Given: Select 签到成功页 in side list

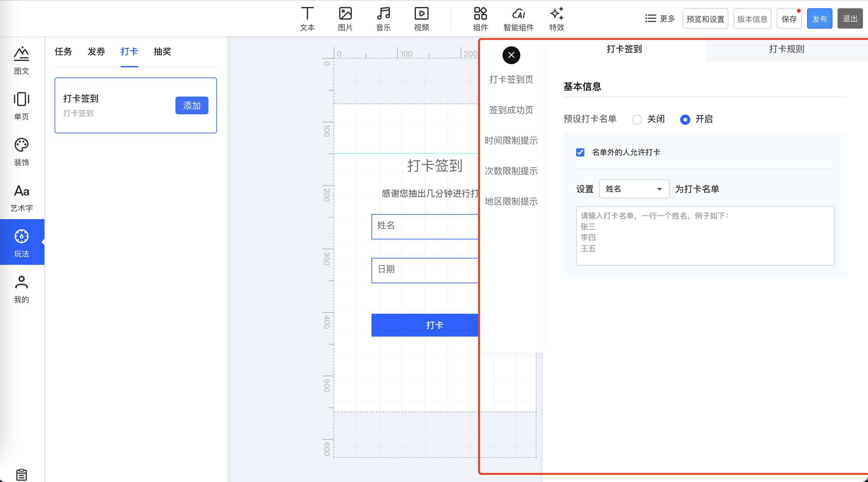Looking at the screenshot, I should [511, 110].
